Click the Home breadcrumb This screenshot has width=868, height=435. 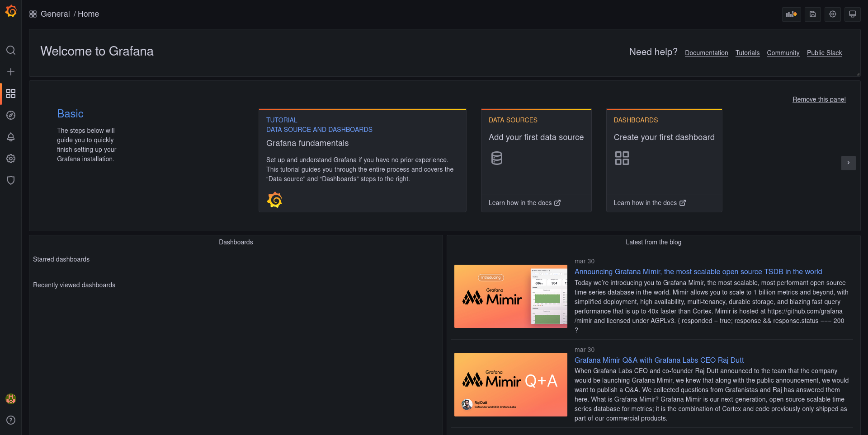pyautogui.click(x=88, y=14)
